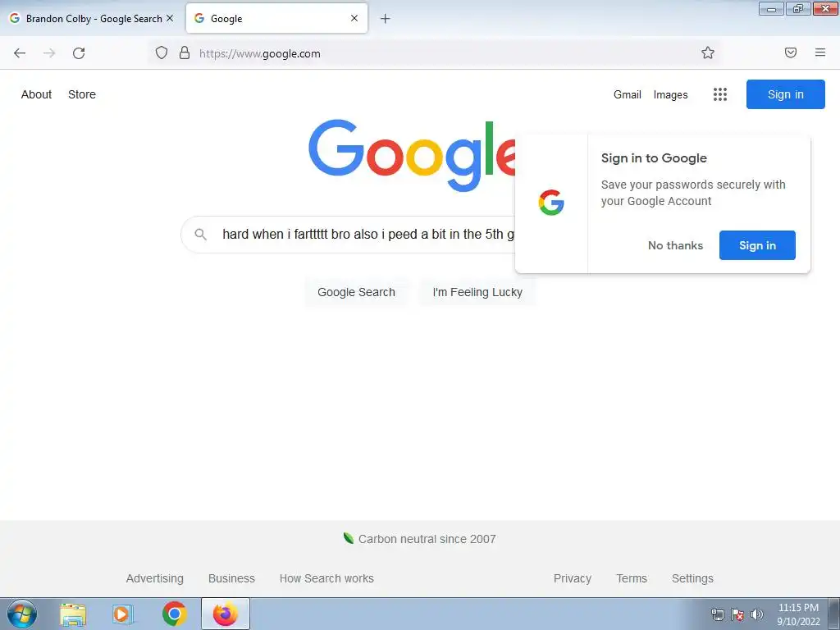
Task: Click the Google G logo in sign-in popup
Action: 551,203
